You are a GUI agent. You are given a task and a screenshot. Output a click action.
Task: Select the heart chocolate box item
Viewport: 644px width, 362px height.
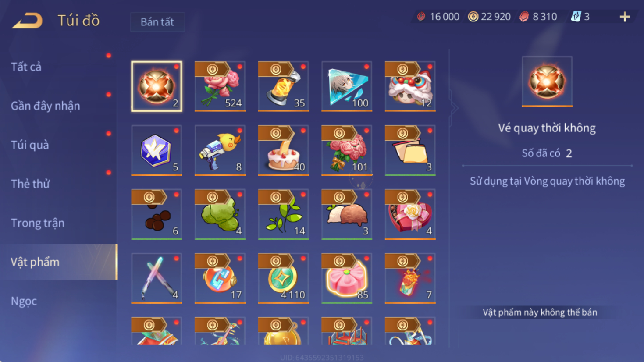click(x=410, y=214)
